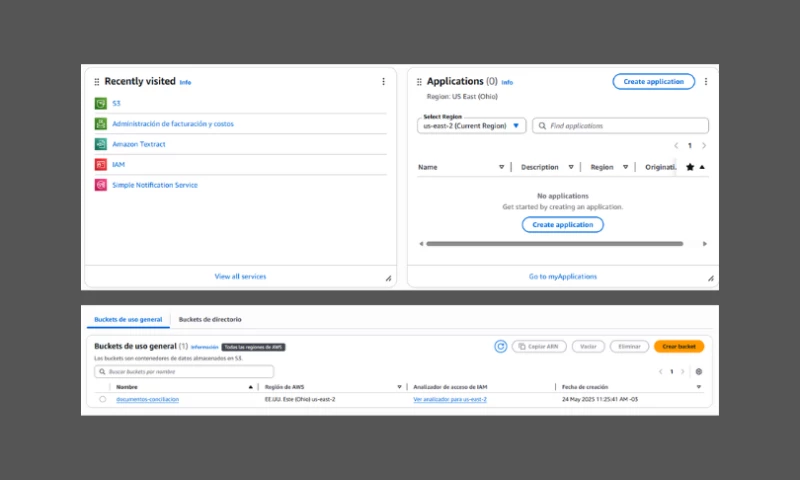
Task: Refresh the general purpose buckets list
Action: [501, 347]
